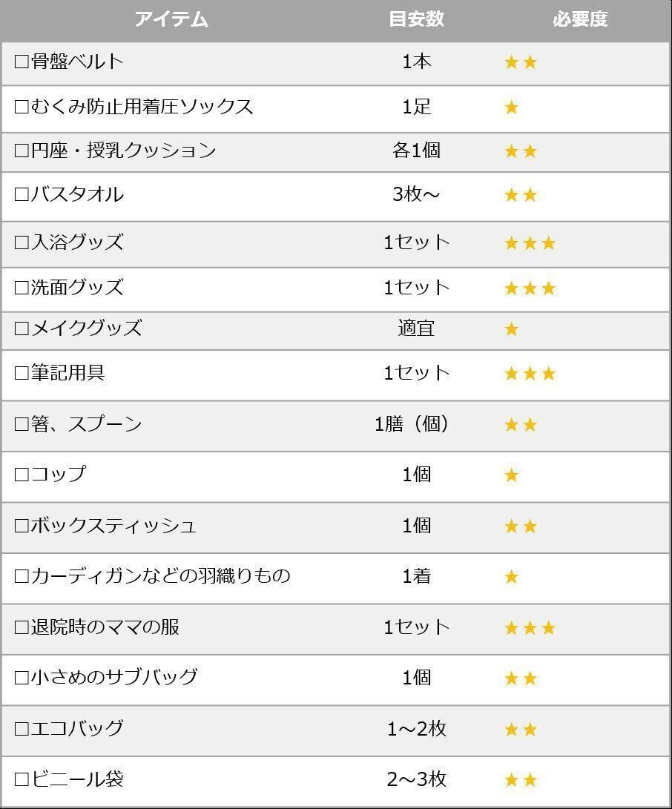The image size is (672, 809).
Task: Check the エコバッグ checkbox
Action: coord(22,729)
